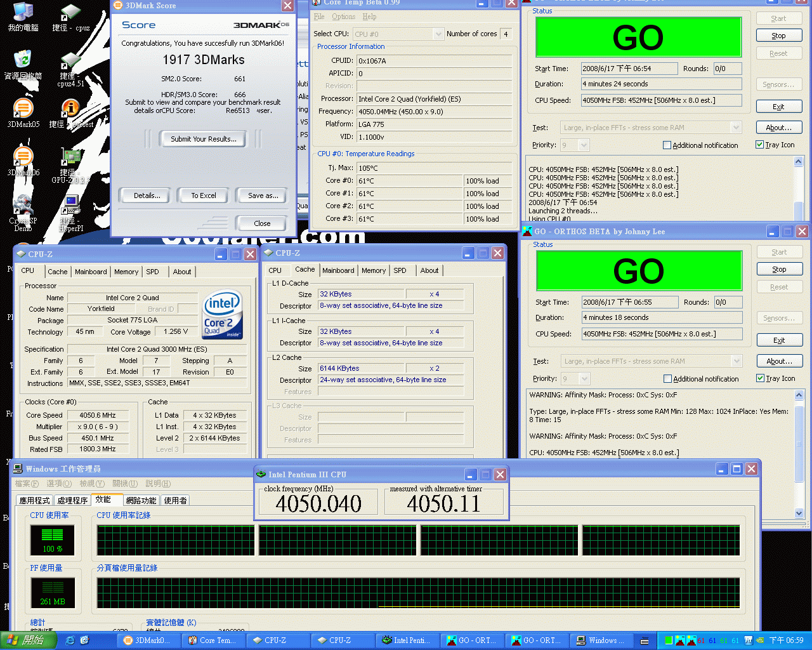Click the language bar keyboard icon in taskbar
Screen dimensions: 812x650
[644, 640]
